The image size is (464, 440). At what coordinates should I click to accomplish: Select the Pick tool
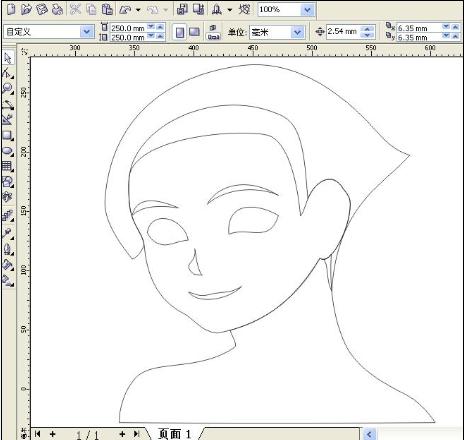8,58
